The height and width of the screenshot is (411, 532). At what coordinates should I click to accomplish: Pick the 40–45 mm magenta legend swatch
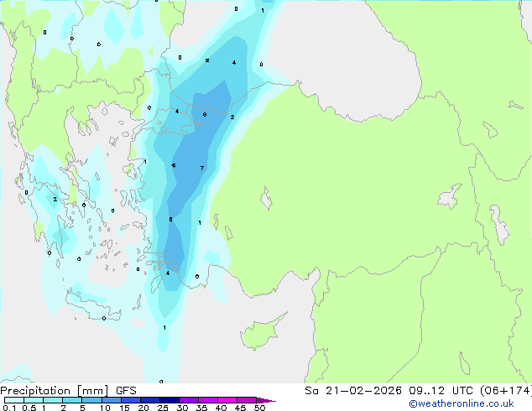[x=227, y=400]
